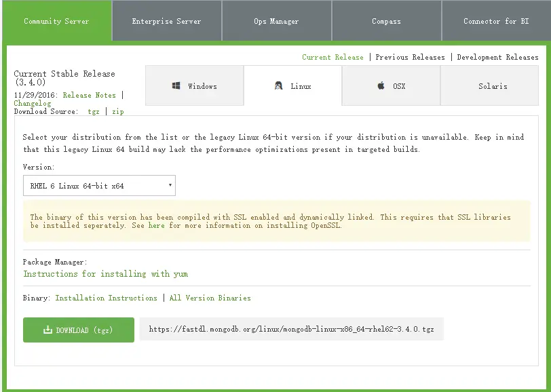The width and height of the screenshot is (551, 392).
Task: Click the fastdl.mongodb.org download URL field
Action: [292, 329]
